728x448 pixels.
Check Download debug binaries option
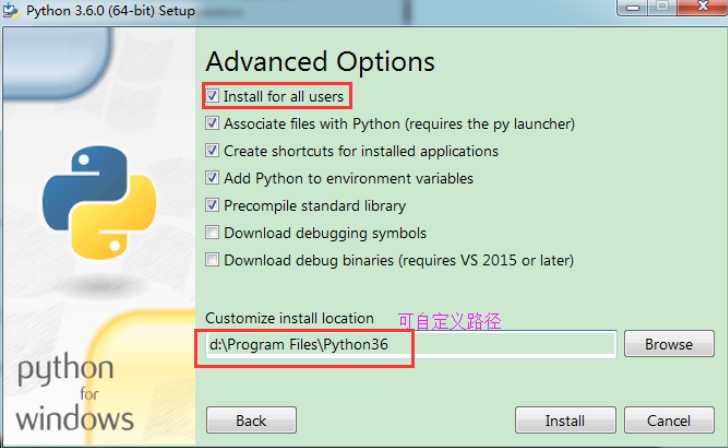pyautogui.click(x=212, y=260)
